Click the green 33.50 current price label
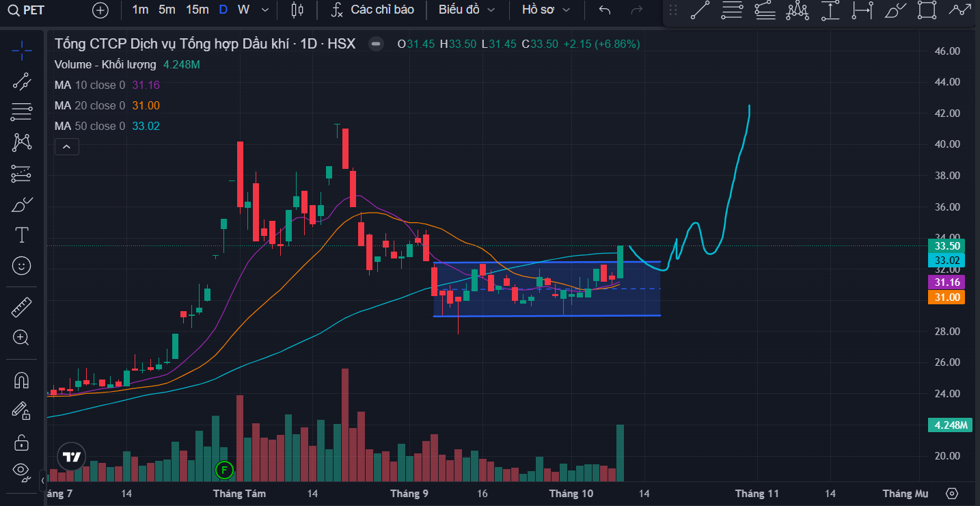Image resolution: width=980 pixels, height=506 pixels. (947, 246)
